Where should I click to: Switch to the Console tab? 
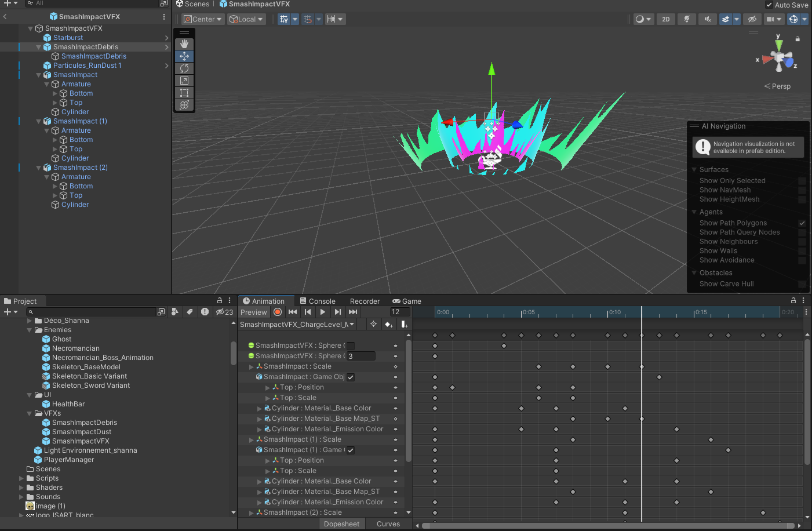(x=318, y=301)
